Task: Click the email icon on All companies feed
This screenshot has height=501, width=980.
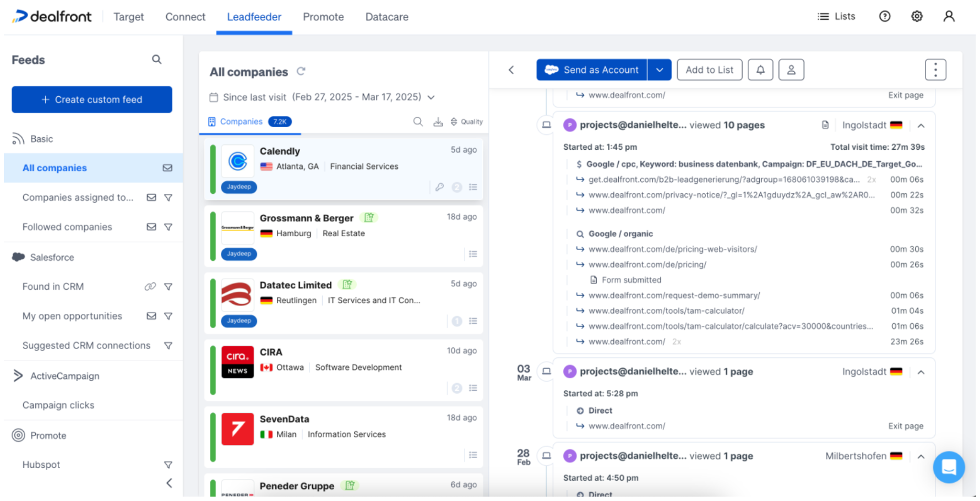Action: (167, 168)
